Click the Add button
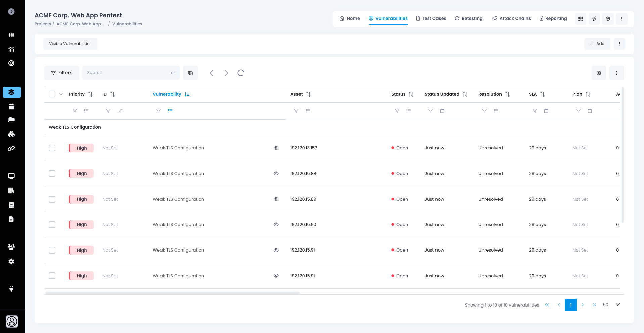Image resolution: width=644 pixels, height=333 pixels. [x=597, y=44]
